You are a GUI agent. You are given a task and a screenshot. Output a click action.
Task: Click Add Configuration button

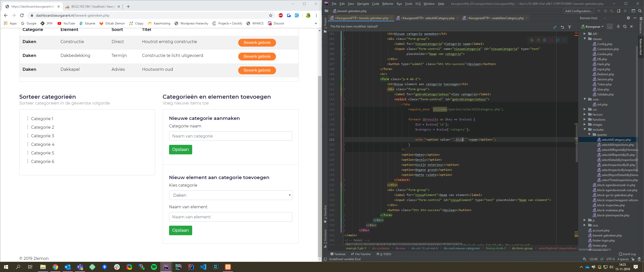tap(579, 11)
